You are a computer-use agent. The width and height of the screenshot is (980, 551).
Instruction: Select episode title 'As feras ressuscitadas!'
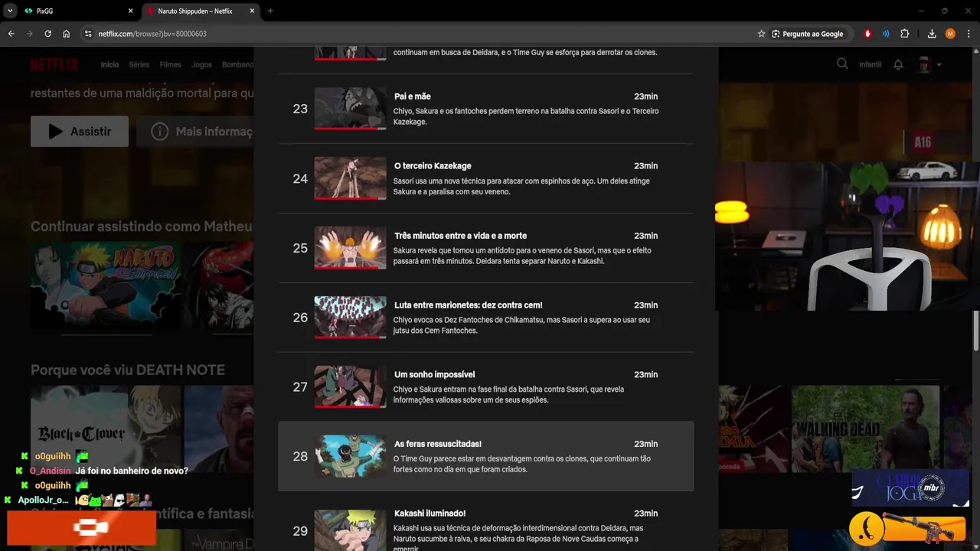coord(438,444)
